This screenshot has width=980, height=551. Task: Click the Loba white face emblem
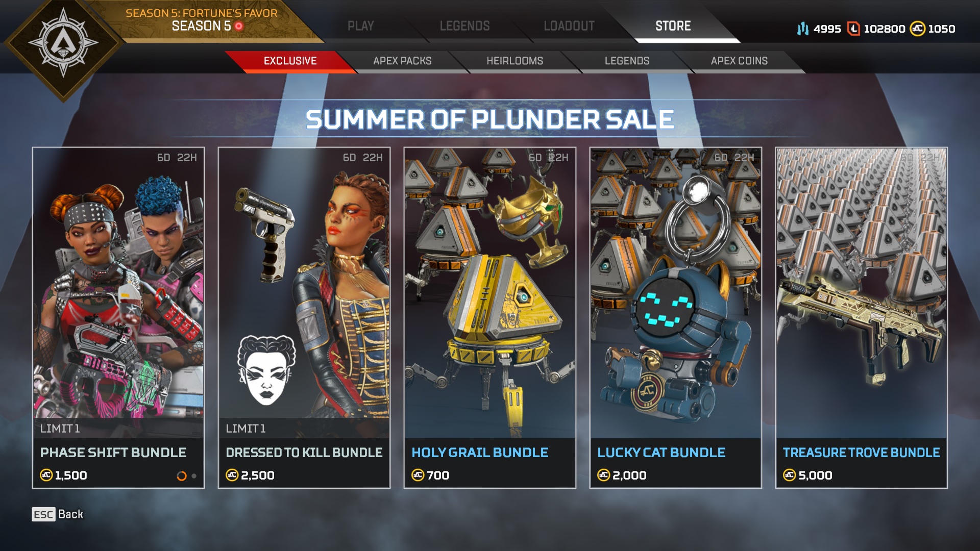point(266,370)
